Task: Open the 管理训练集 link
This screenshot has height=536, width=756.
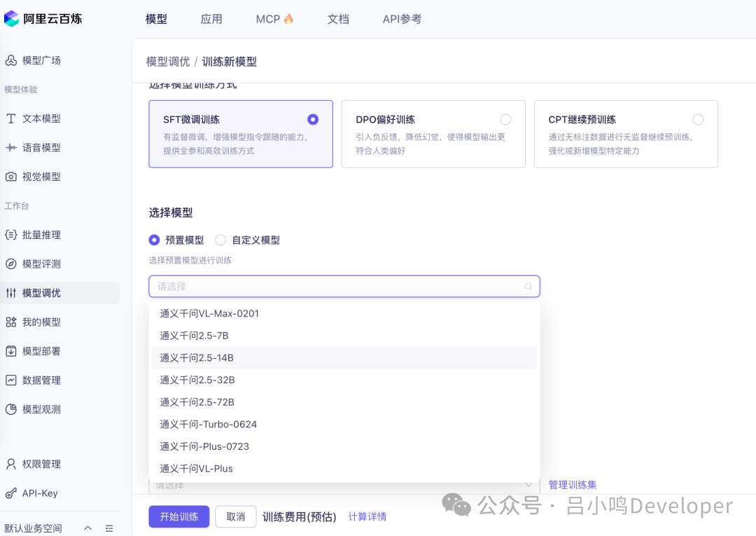Action: tap(573, 485)
